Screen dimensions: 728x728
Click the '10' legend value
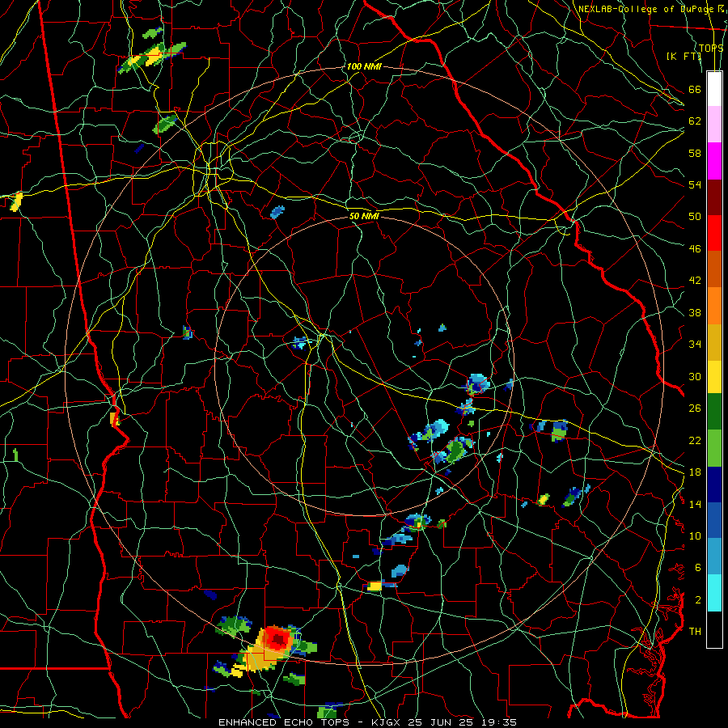[x=695, y=535]
